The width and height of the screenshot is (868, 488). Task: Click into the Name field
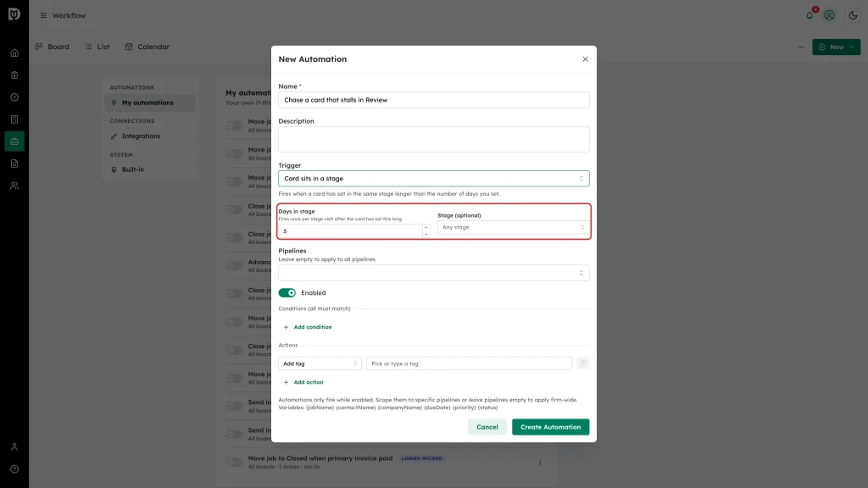point(433,100)
